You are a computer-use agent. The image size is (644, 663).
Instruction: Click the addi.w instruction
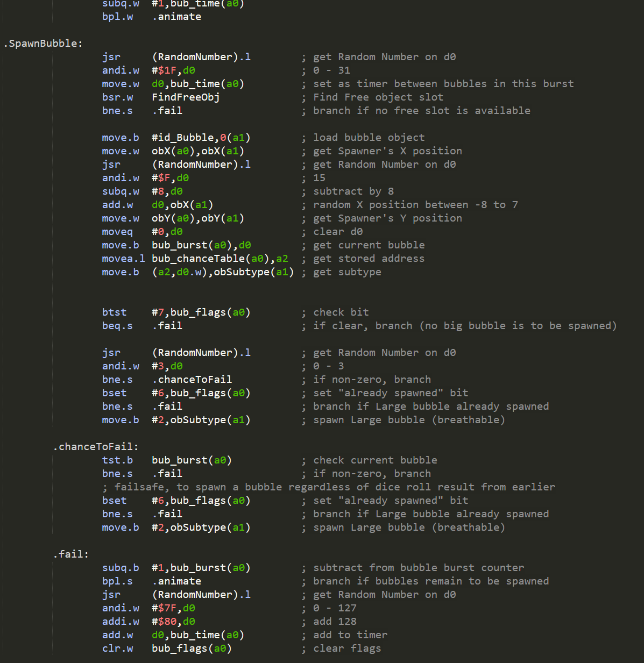(x=121, y=622)
